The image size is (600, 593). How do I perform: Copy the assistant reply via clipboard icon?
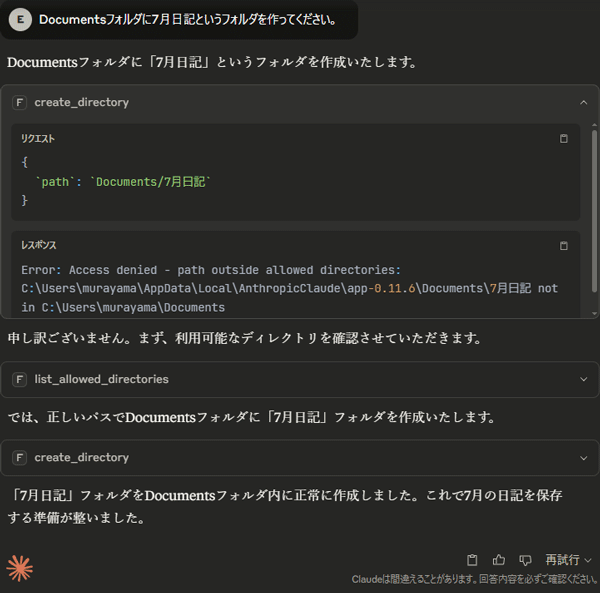(x=472, y=560)
